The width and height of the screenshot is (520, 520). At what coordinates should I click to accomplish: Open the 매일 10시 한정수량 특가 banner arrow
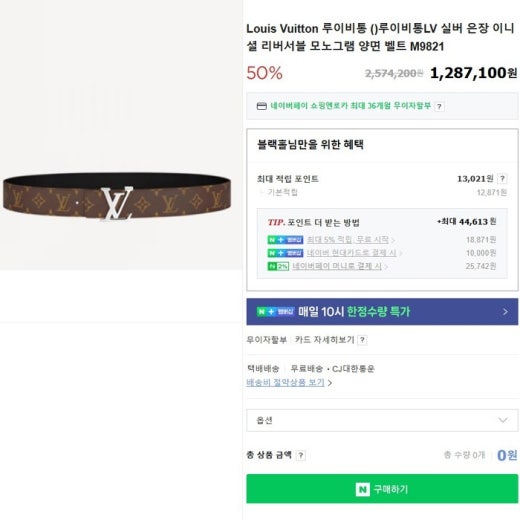[x=505, y=312]
